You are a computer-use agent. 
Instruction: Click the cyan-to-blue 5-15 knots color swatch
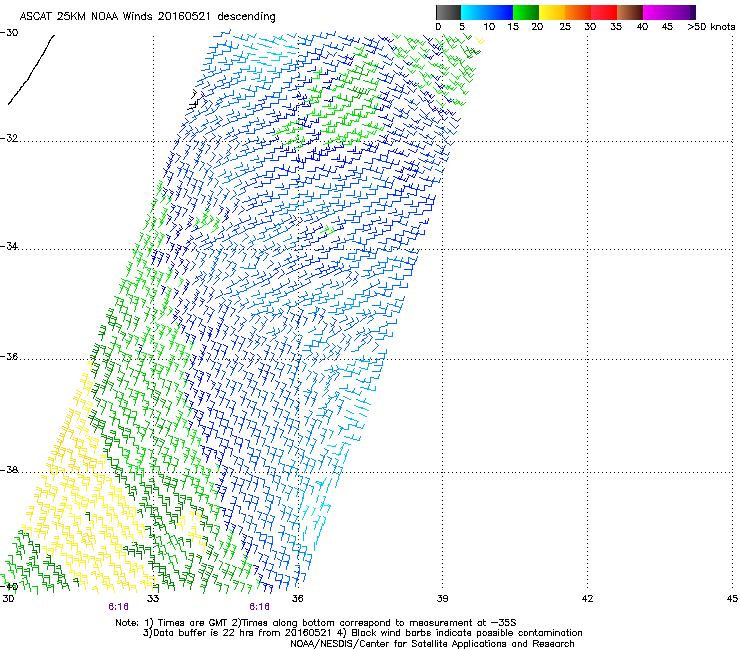[487, 12]
